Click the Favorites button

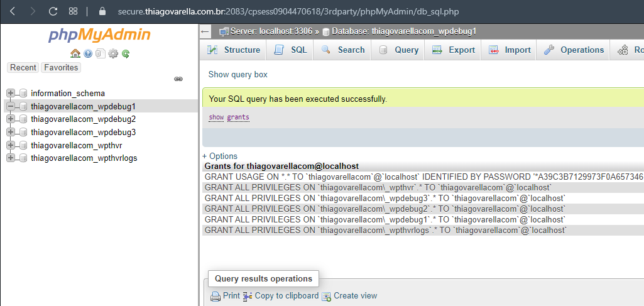coord(61,68)
